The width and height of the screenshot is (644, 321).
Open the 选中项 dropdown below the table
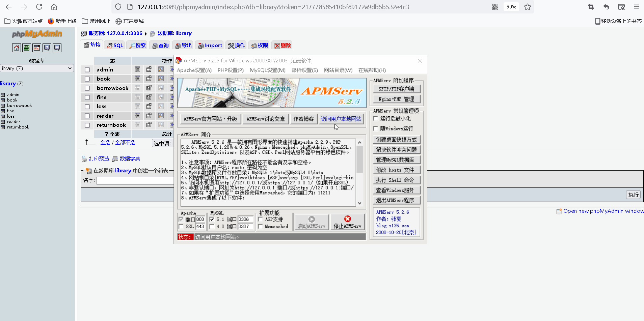tap(163, 143)
